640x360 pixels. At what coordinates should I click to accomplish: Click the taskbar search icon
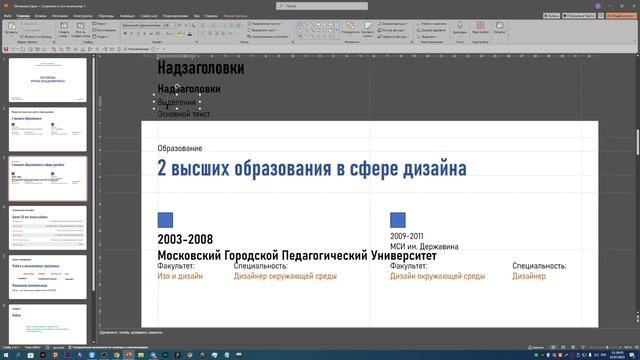(x=18, y=355)
